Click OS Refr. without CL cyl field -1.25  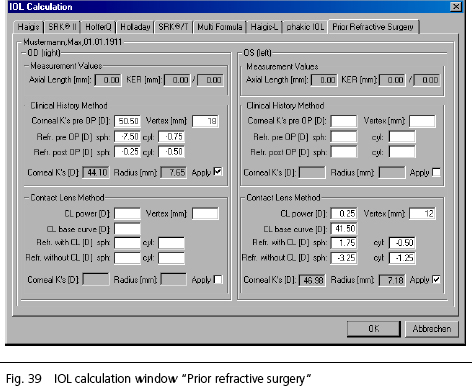[x=402, y=258]
